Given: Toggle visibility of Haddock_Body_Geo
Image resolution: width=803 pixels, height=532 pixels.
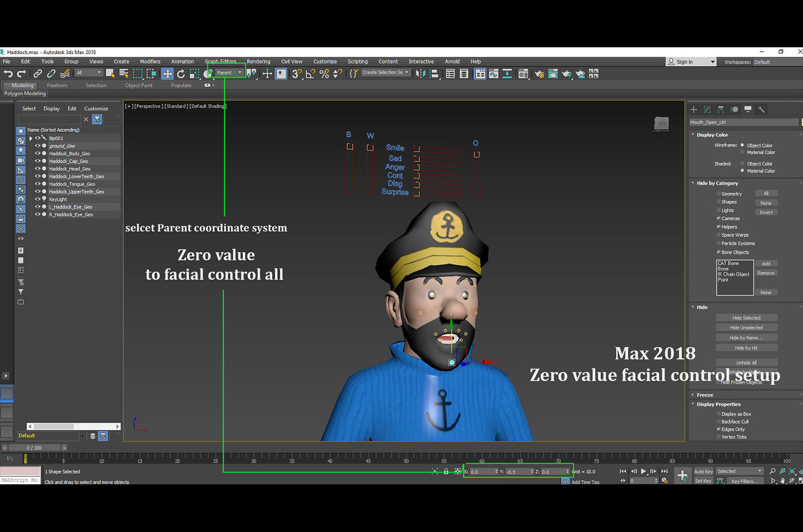Looking at the screenshot, I should [x=37, y=154].
